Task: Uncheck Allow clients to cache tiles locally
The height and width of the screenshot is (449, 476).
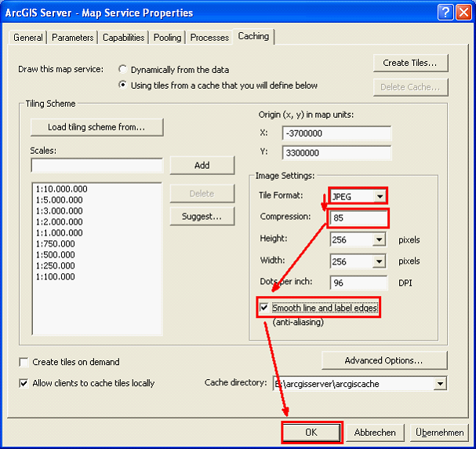Action: pyautogui.click(x=24, y=383)
